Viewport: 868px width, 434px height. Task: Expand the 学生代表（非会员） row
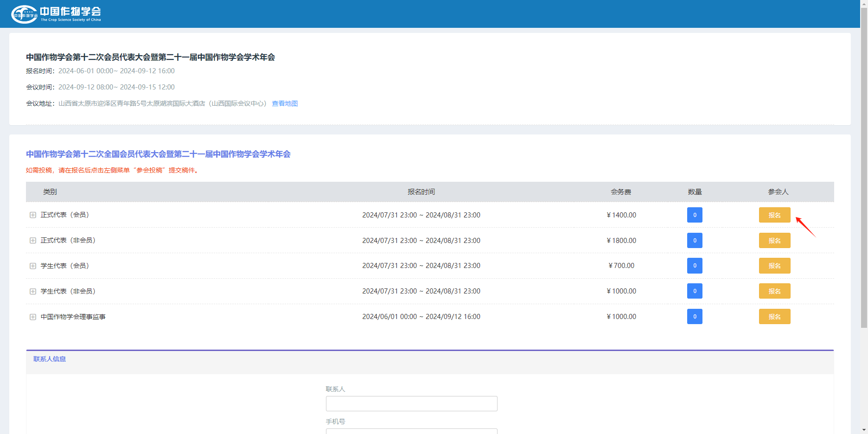(33, 292)
